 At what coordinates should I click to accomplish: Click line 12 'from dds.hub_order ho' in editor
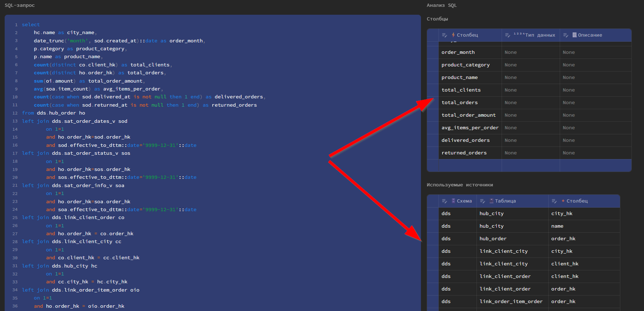point(53,113)
